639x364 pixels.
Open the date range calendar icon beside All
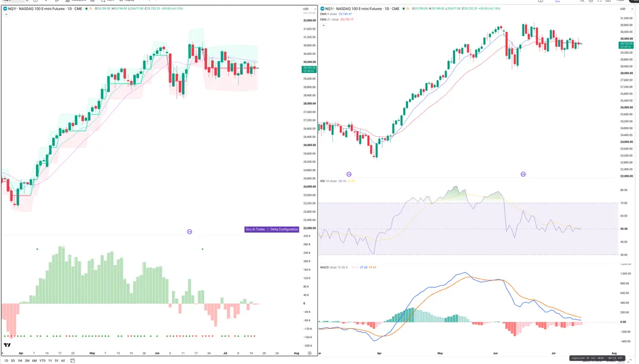(x=72, y=360)
